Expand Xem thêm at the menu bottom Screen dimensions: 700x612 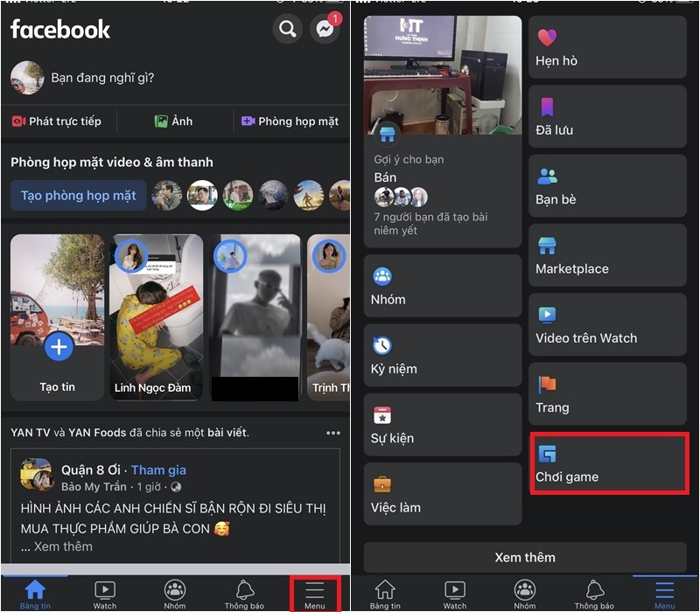click(525, 557)
